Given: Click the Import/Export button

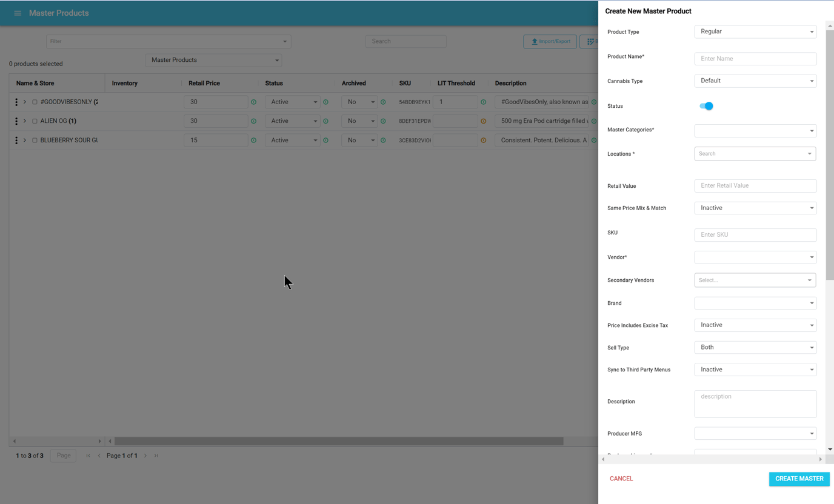Looking at the screenshot, I should click(x=550, y=41).
